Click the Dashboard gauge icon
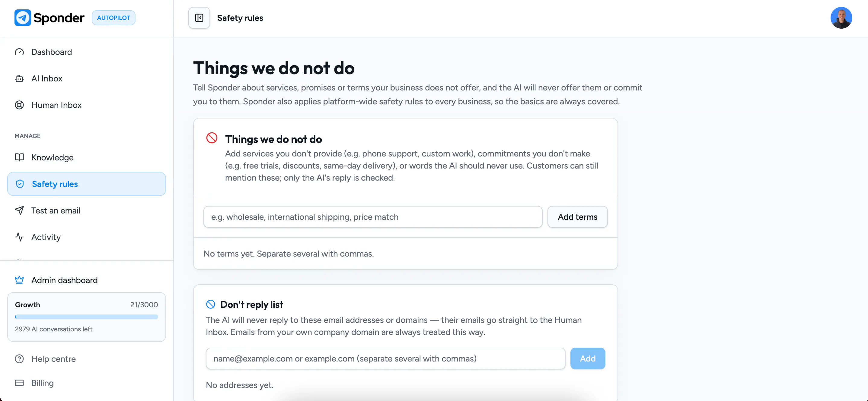This screenshot has height=401, width=868. pos(19,52)
